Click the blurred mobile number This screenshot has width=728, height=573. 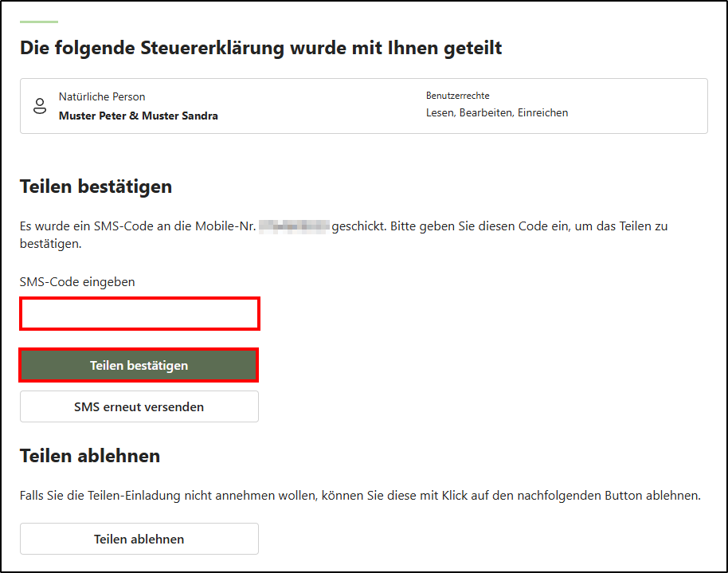click(x=294, y=226)
